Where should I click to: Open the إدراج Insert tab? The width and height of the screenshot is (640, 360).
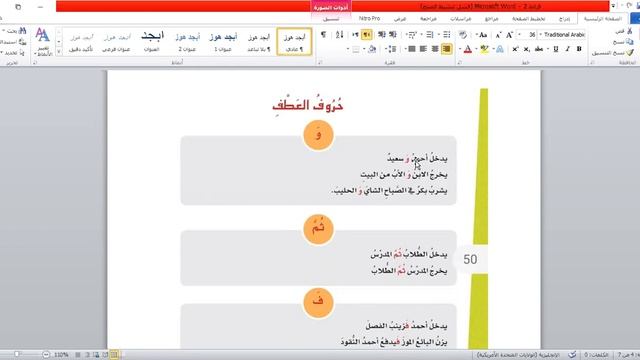564,19
